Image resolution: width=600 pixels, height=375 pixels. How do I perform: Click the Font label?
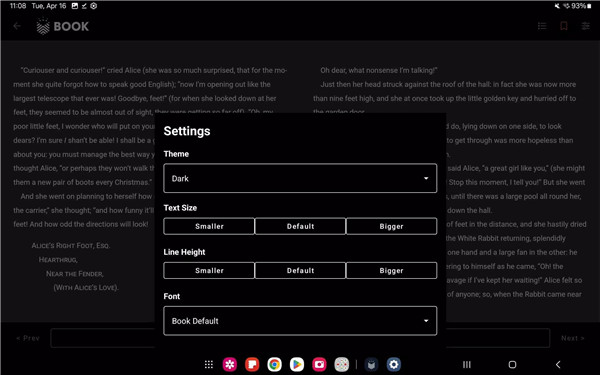[171, 296]
